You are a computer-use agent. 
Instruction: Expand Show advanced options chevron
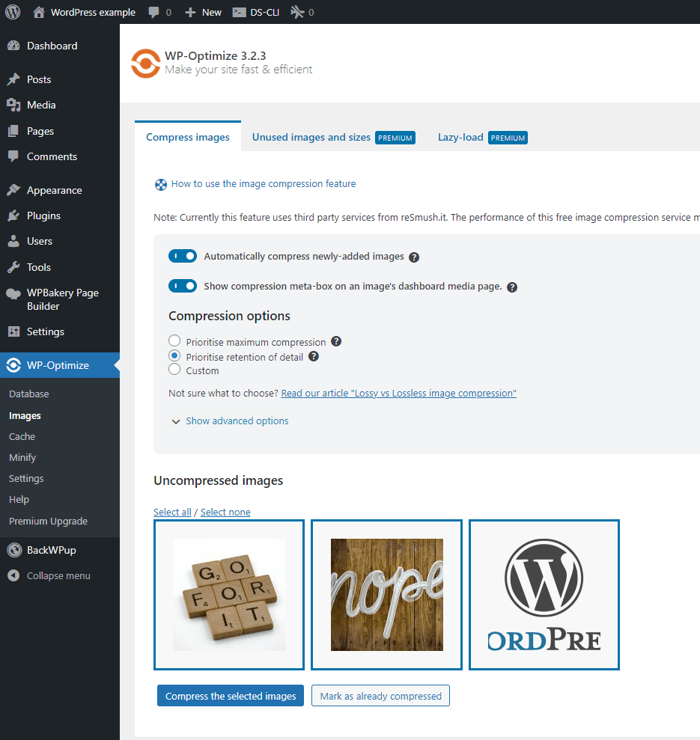tap(176, 421)
